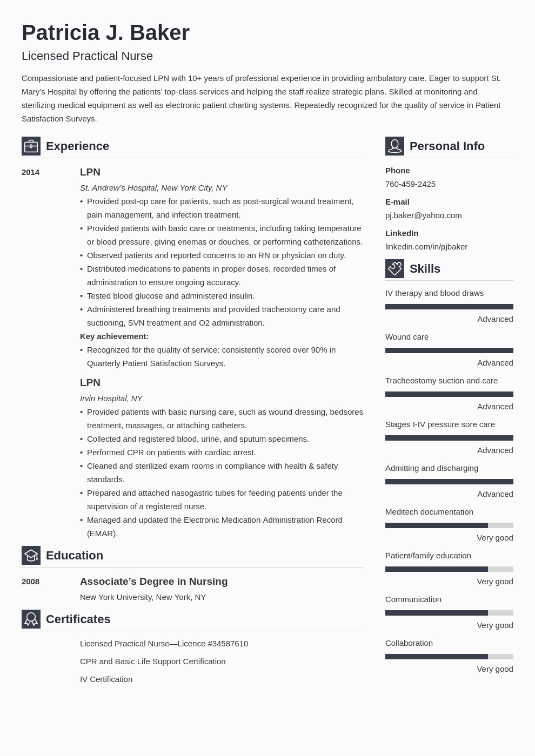
Task: Click the Irvin Hospital, NY employer line
Action: click(x=111, y=399)
